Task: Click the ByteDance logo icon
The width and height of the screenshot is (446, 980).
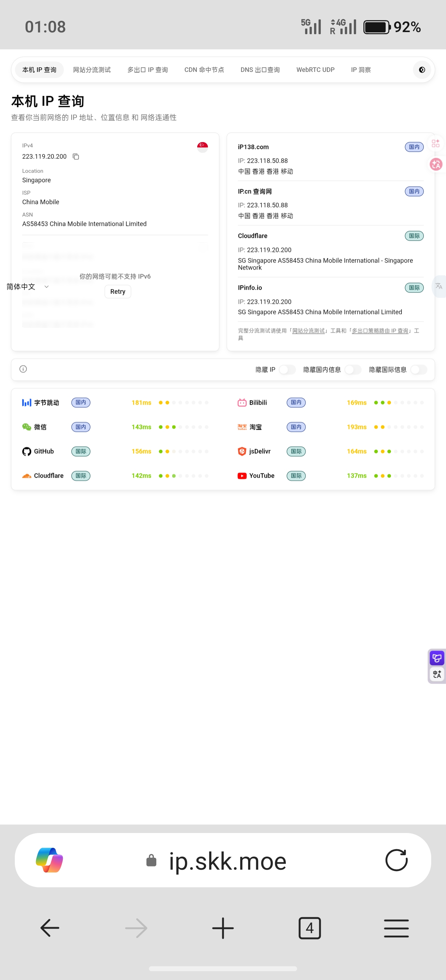Action: (x=27, y=403)
